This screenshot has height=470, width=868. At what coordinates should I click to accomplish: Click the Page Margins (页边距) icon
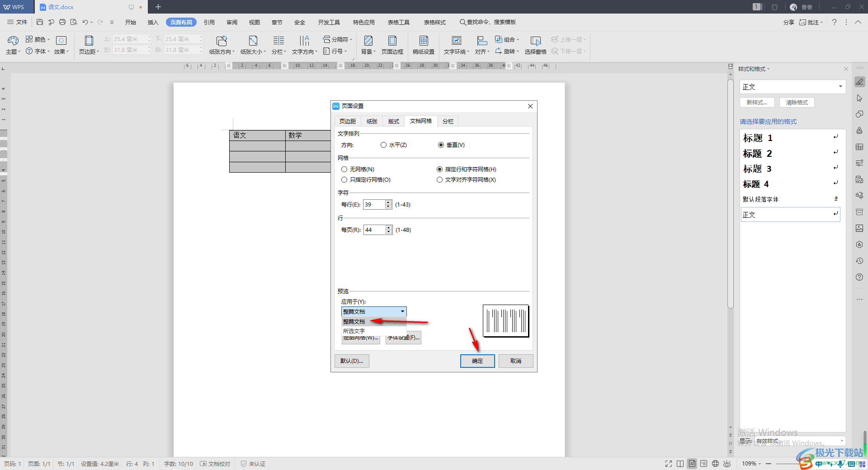tap(89, 45)
